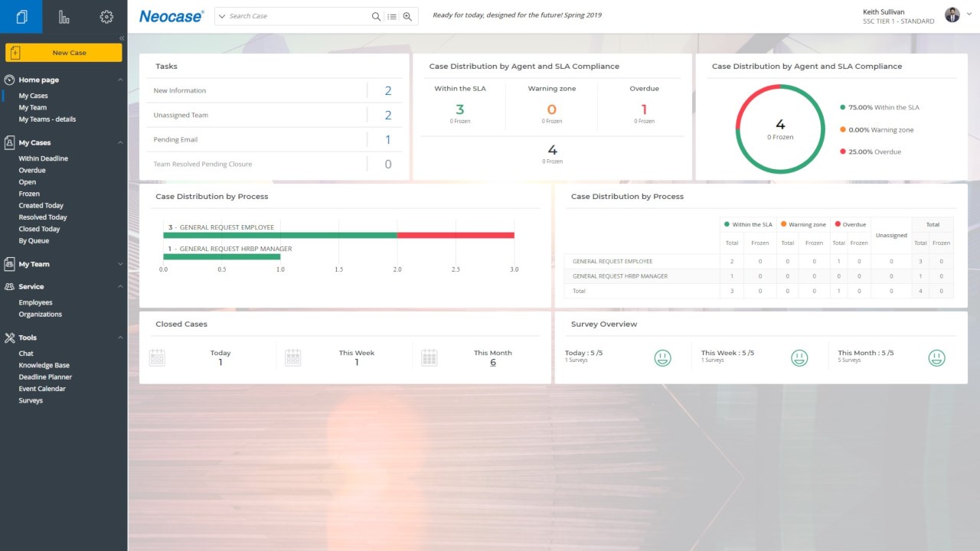
Task: Open the Deadline Planner tool
Action: click(x=46, y=377)
